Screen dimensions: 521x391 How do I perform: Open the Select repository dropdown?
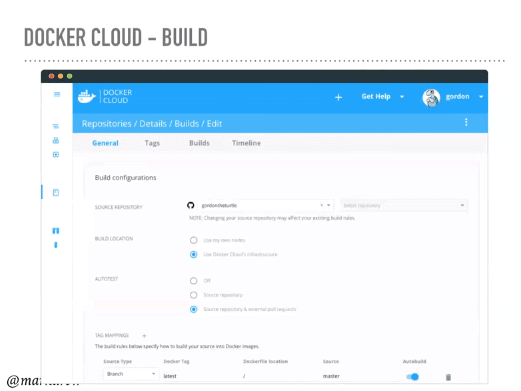pyautogui.click(x=404, y=206)
